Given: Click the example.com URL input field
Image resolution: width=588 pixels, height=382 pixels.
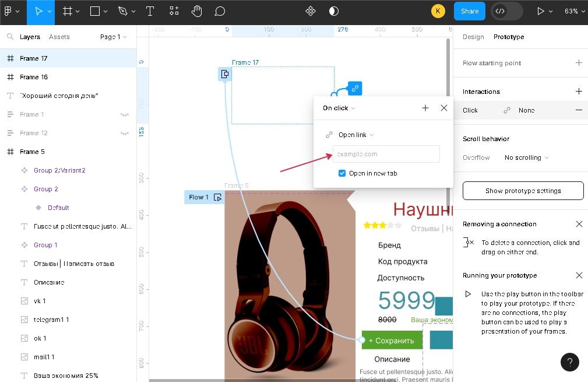Looking at the screenshot, I should click(x=386, y=154).
